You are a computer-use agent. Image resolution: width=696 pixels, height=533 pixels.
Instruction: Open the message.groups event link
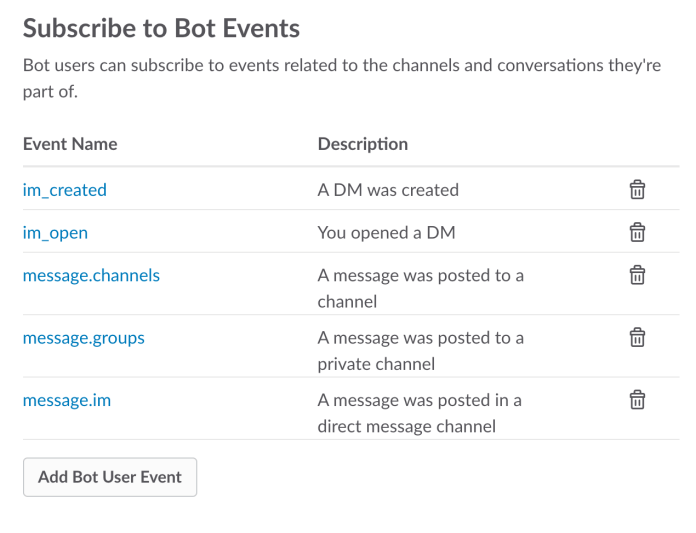[x=83, y=338]
